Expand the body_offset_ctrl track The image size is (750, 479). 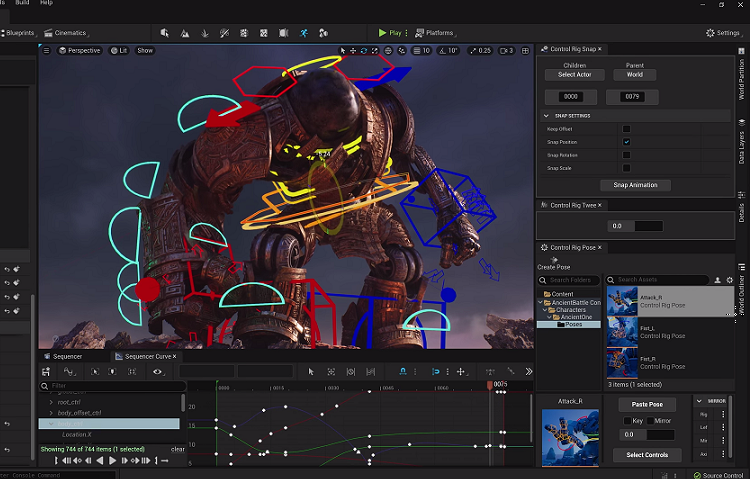(51, 413)
